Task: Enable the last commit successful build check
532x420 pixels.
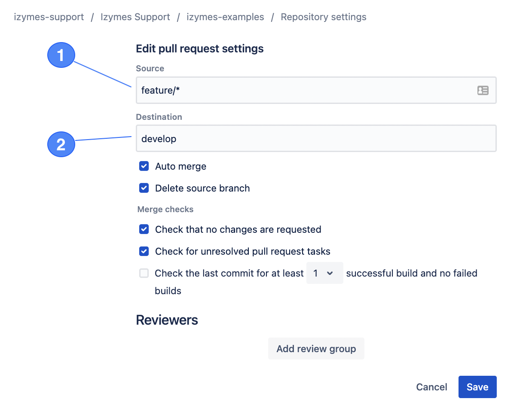Action: [144, 273]
